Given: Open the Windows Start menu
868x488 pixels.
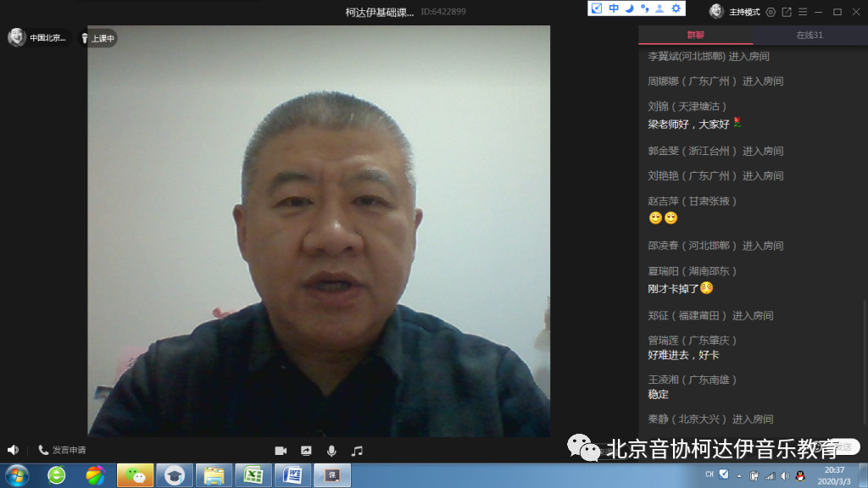Looking at the screenshot, I should [x=17, y=476].
